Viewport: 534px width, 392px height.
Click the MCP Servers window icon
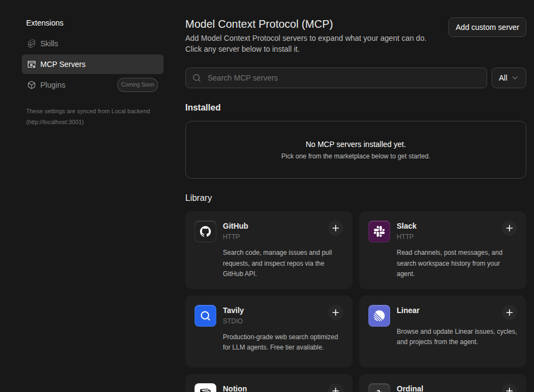click(x=32, y=64)
